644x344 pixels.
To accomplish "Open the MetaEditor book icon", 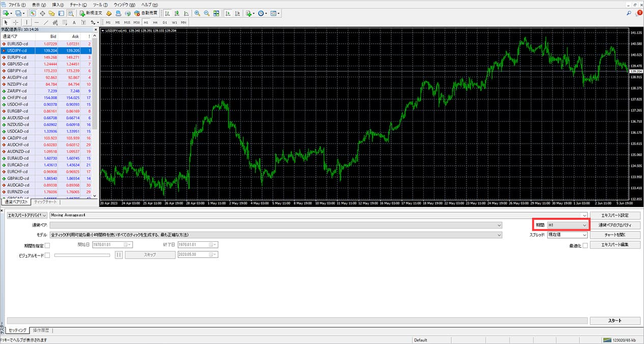I will (109, 13).
